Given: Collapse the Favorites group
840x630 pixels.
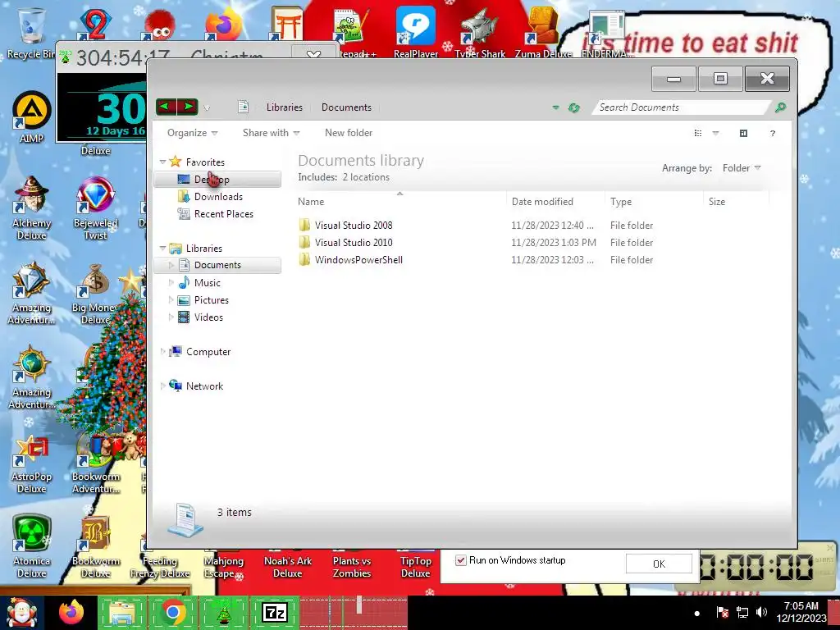Looking at the screenshot, I should 163,162.
